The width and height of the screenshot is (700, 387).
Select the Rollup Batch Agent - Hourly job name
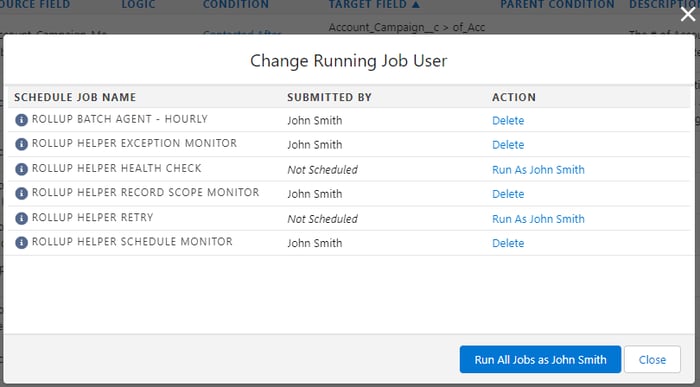[120, 119]
